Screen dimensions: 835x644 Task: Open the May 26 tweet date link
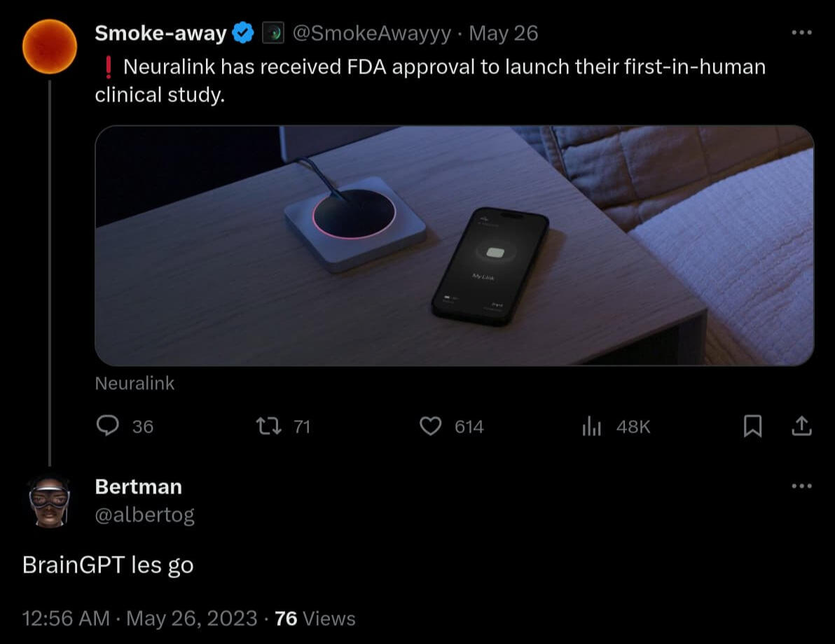tap(503, 33)
